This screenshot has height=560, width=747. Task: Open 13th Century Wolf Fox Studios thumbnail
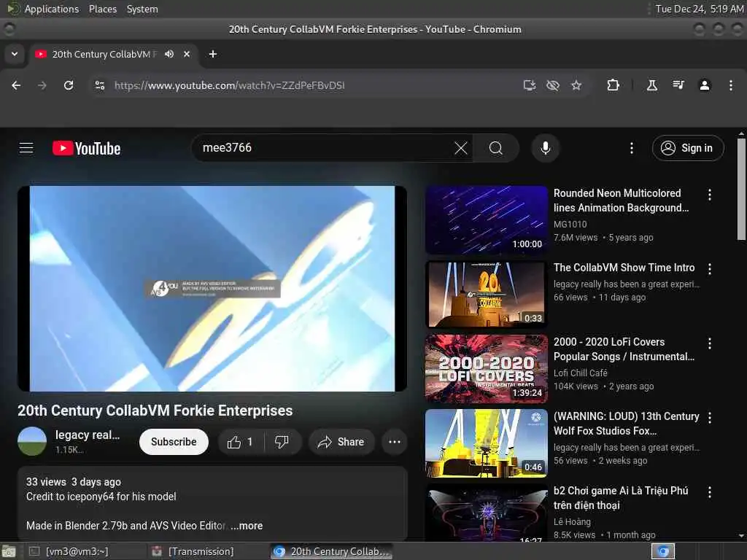487,443
